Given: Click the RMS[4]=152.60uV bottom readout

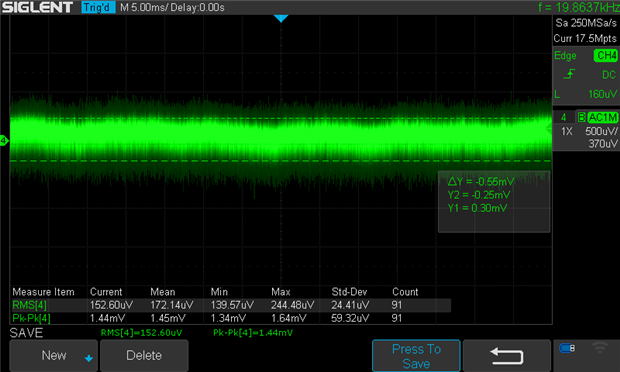Looking at the screenshot, I should [x=141, y=333].
